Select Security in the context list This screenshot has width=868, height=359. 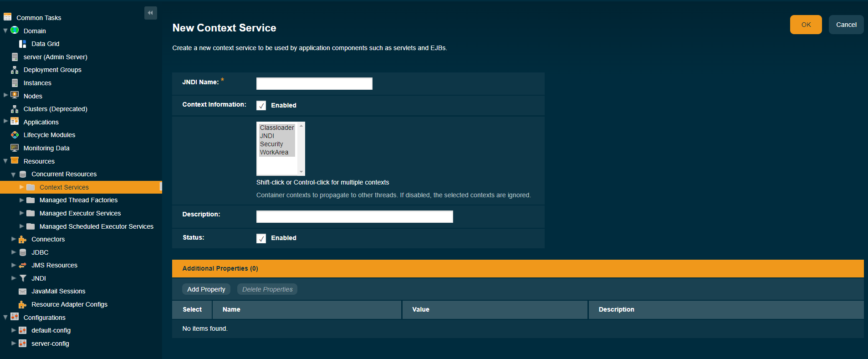coord(271,144)
